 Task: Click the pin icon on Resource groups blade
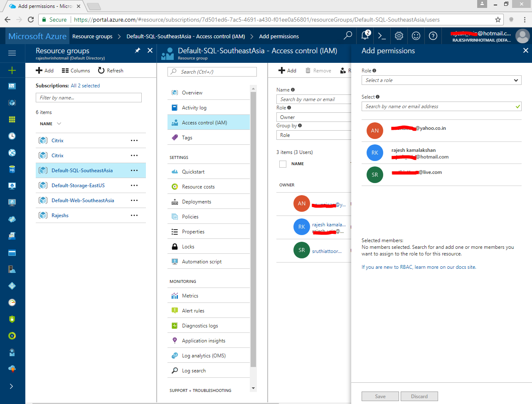137,50
